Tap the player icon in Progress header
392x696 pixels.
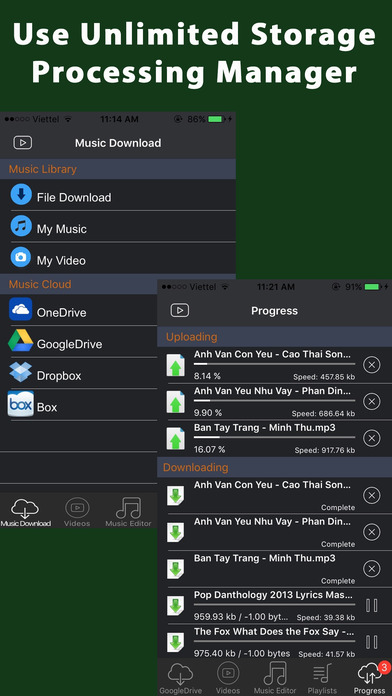coord(180,310)
